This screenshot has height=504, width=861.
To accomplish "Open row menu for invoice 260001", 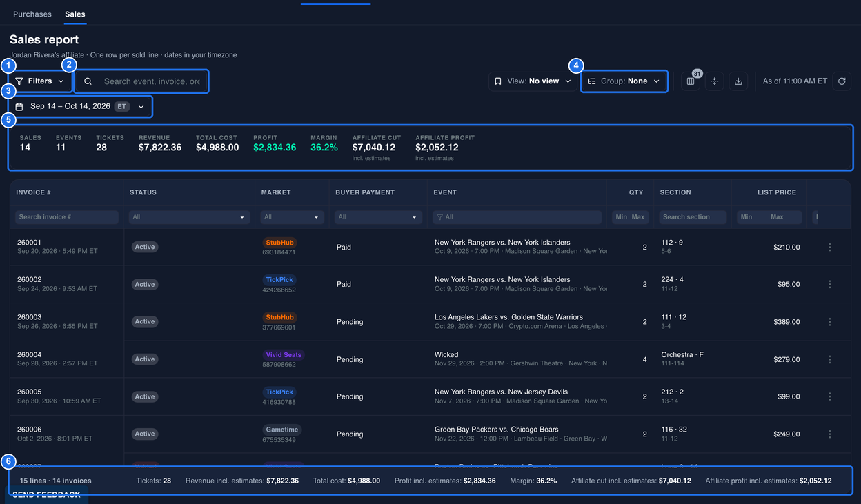I will 830,247.
